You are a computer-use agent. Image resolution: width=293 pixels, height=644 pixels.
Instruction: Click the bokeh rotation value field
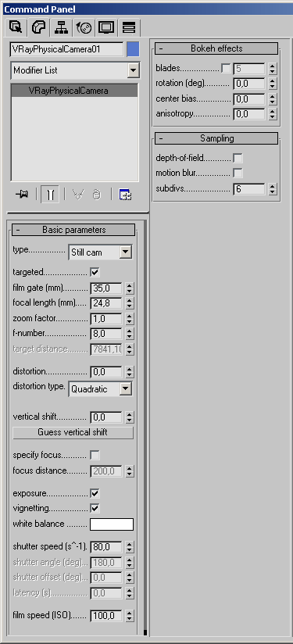pos(249,84)
